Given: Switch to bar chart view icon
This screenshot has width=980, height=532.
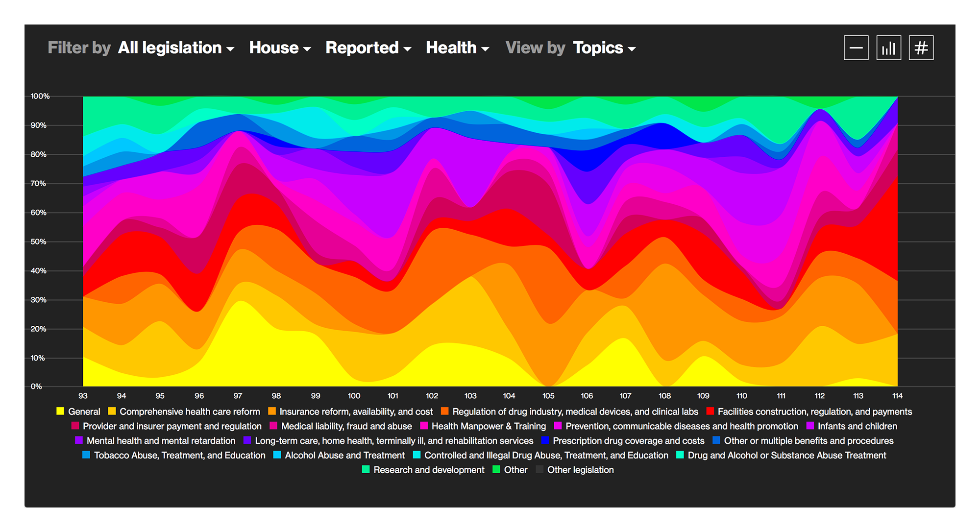Looking at the screenshot, I should pos(888,48).
